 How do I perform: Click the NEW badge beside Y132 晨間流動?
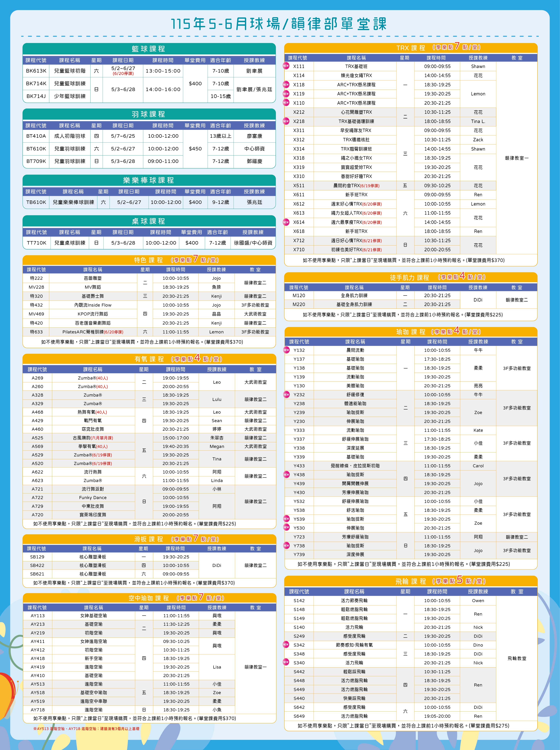286,350
